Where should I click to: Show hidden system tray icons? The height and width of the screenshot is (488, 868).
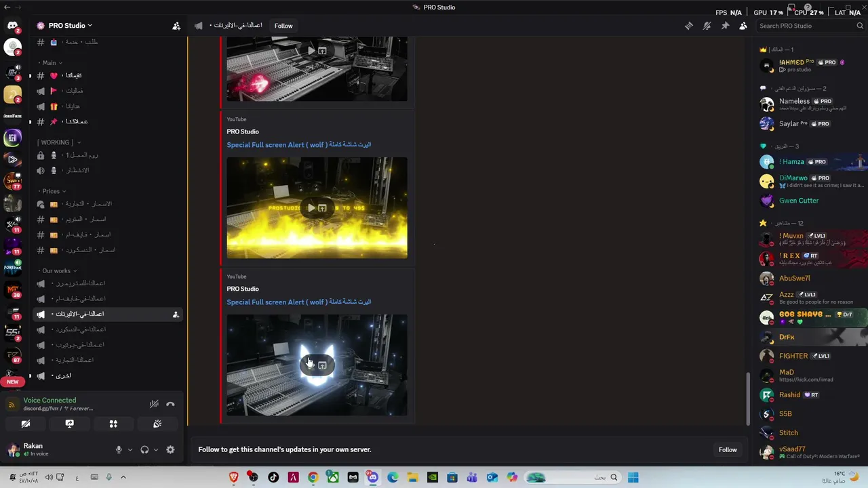click(123, 477)
